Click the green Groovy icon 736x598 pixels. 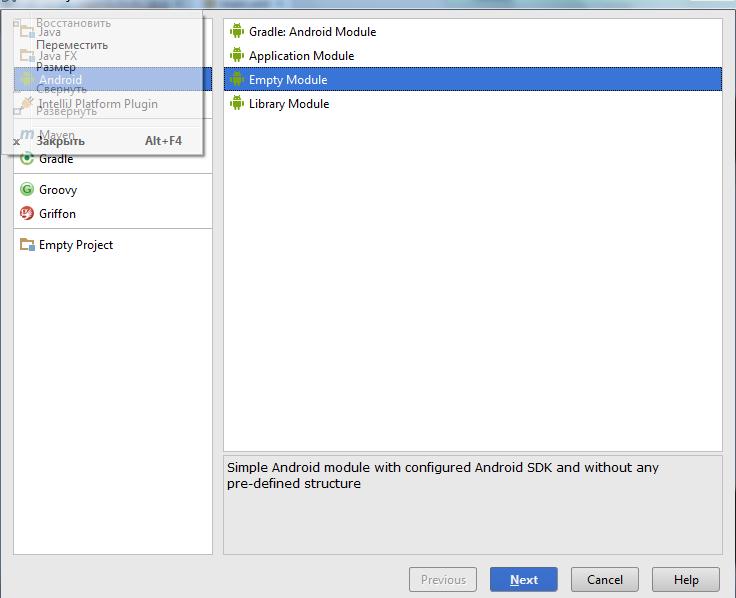tap(27, 189)
